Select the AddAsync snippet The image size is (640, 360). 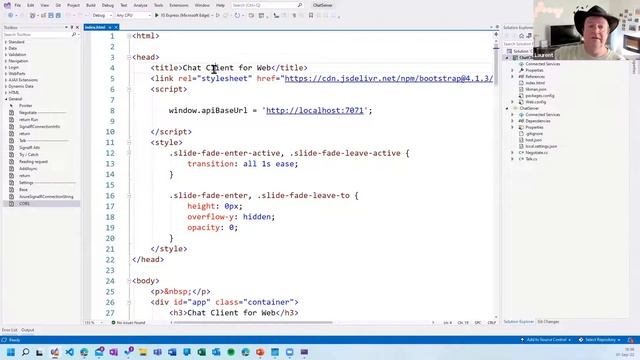pos(28,169)
